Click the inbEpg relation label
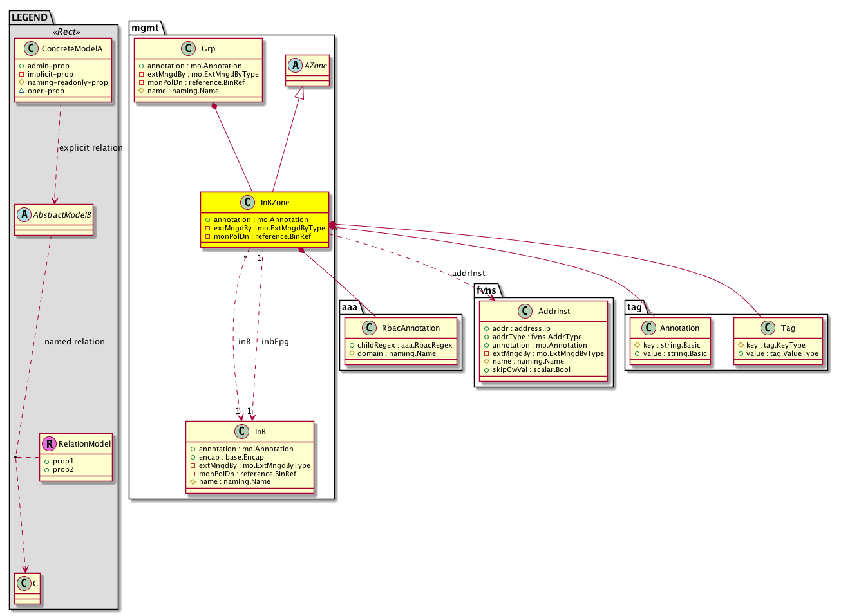This screenshot has width=841, height=616. (275, 341)
